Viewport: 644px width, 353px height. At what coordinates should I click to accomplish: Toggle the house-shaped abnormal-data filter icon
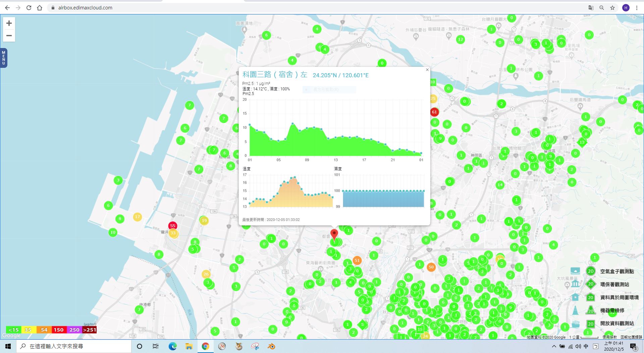pos(575,297)
